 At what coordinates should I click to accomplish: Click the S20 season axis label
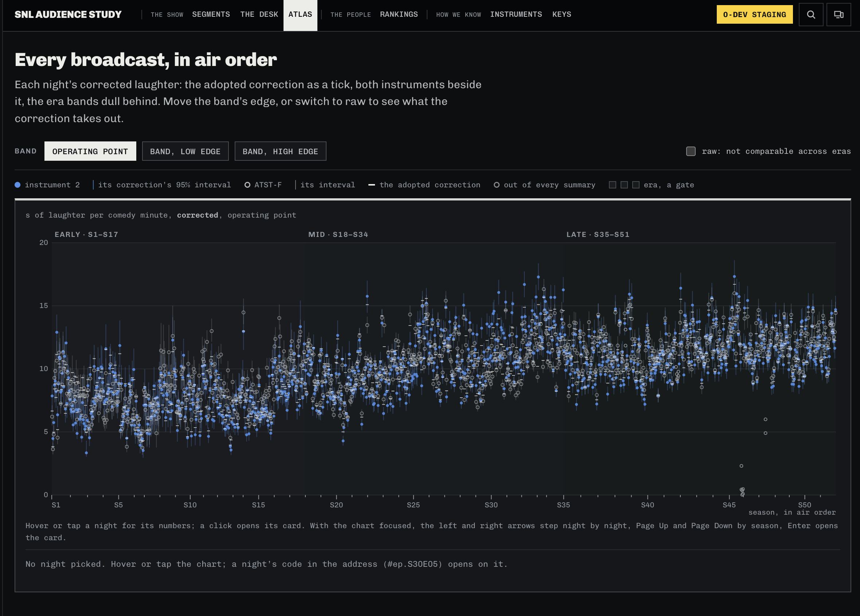click(336, 505)
